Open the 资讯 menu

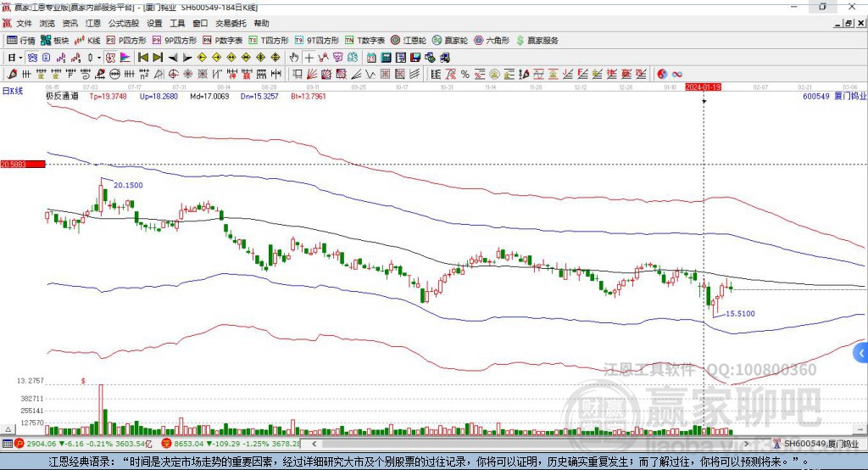(x=70, y=23)
